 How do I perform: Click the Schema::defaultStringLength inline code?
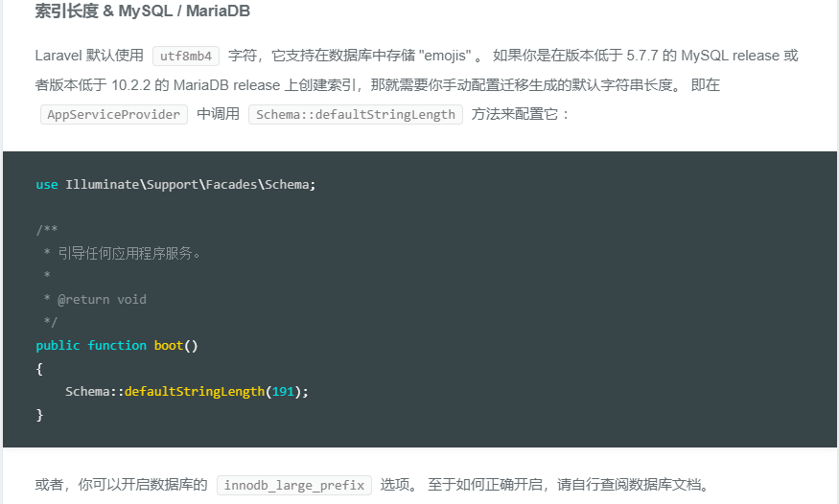click(x=356, y=114)
